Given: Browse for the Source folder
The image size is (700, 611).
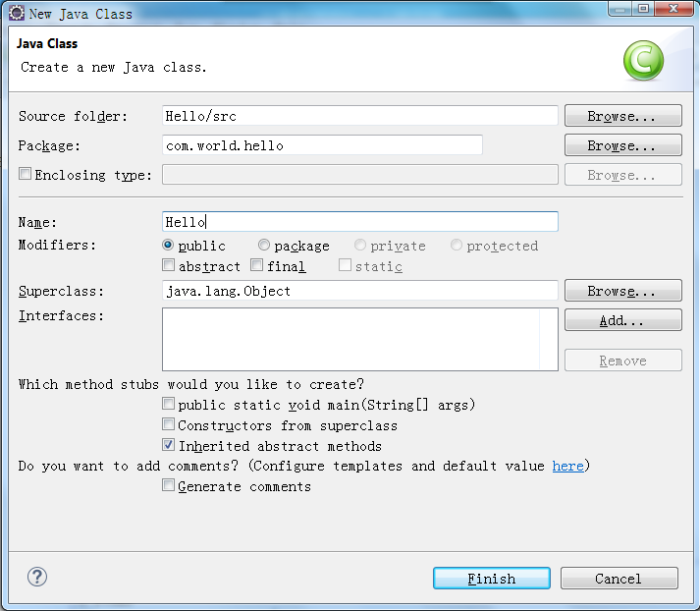Looking at the screenshot, I should coord(623,116).
